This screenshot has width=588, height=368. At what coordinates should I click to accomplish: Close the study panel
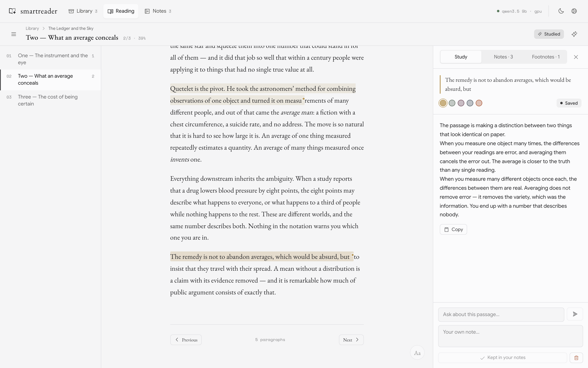(576, 57)
